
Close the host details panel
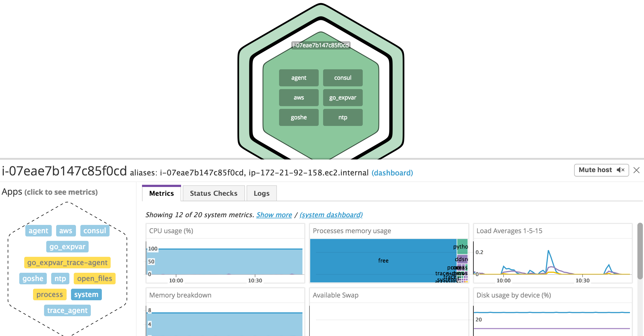[x=636, y=170]
